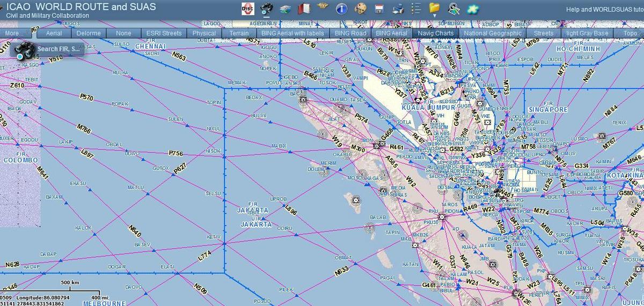Viewport: 644px width, 306px height.
Task: Click the green puzzle piece icon
Action: [x=472, y=9]
